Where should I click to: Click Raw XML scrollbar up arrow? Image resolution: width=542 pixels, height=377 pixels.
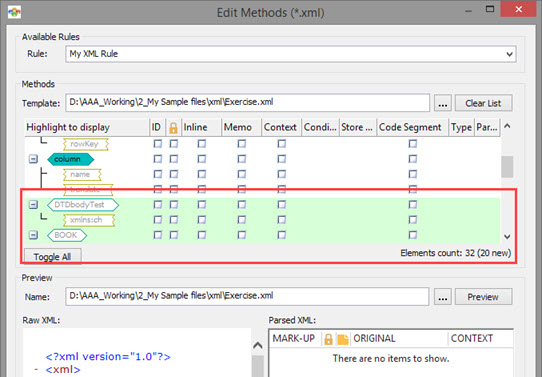click(x=258, y=345)
